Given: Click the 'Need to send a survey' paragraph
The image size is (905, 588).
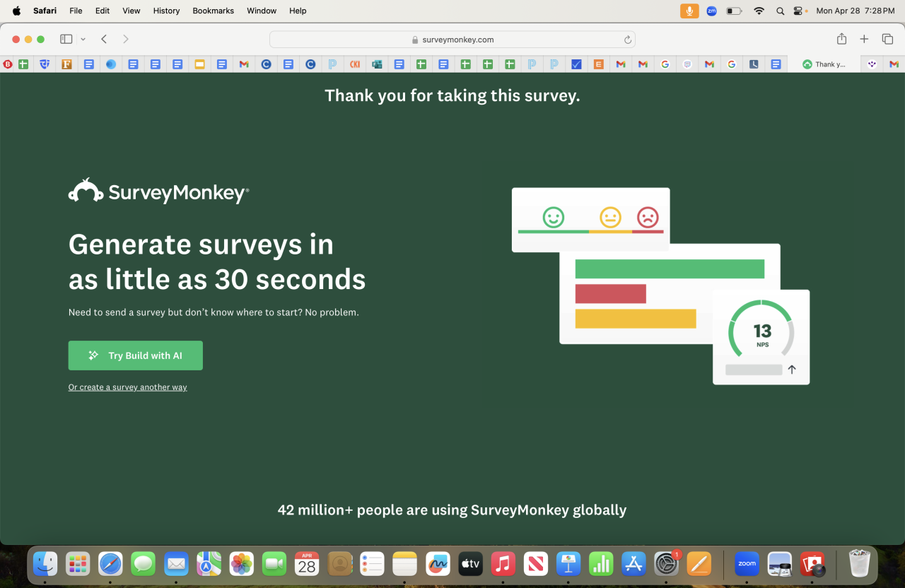Looking at the screenshot, I should (x=214, y=312).
